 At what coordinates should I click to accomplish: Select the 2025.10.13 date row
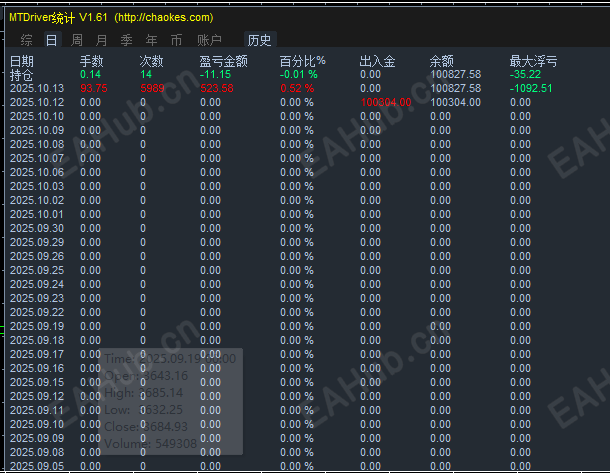click(x=37, y=88)
